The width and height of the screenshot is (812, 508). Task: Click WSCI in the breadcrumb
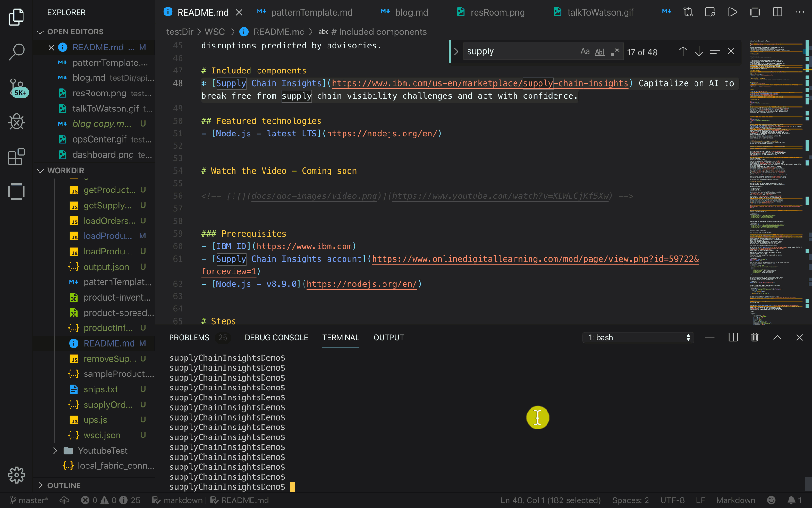click(216, 32)
